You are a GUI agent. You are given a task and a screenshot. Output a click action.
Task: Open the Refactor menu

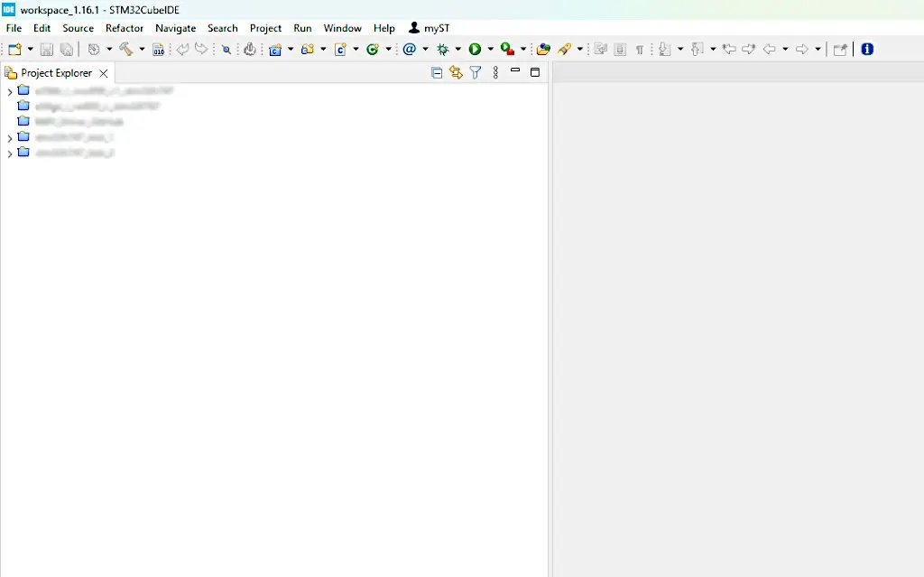point(125,28)
